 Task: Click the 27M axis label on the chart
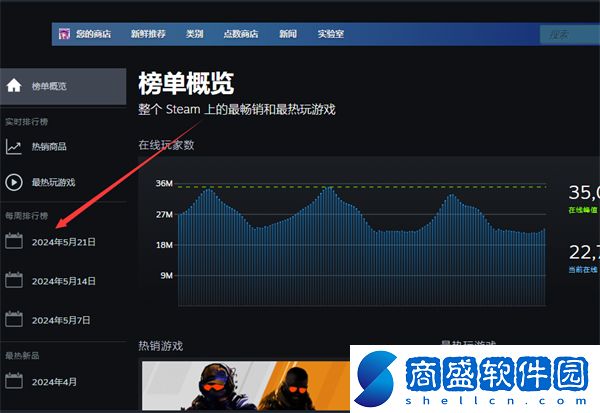coord(164,214)
